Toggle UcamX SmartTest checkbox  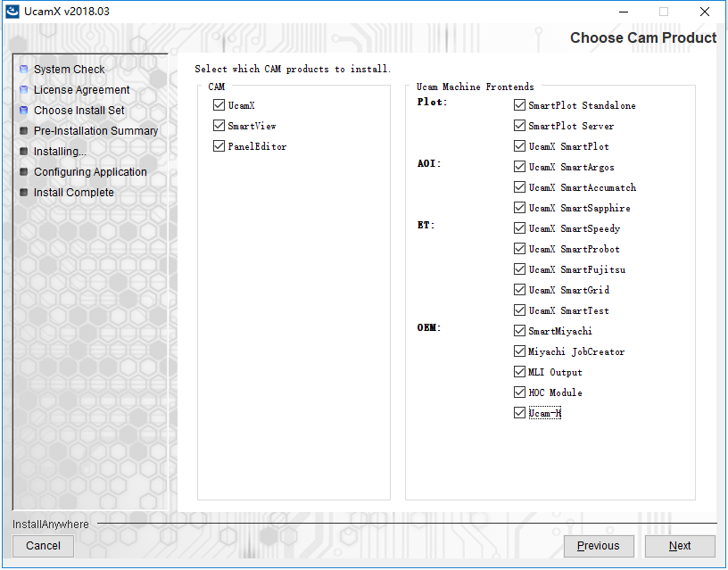tap(519, 310)
